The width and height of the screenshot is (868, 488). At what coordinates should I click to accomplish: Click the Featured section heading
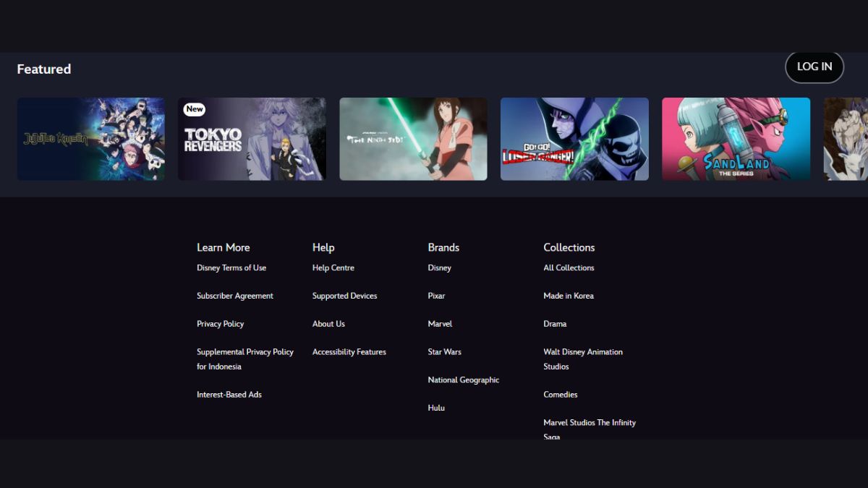(x=44, y=69)
